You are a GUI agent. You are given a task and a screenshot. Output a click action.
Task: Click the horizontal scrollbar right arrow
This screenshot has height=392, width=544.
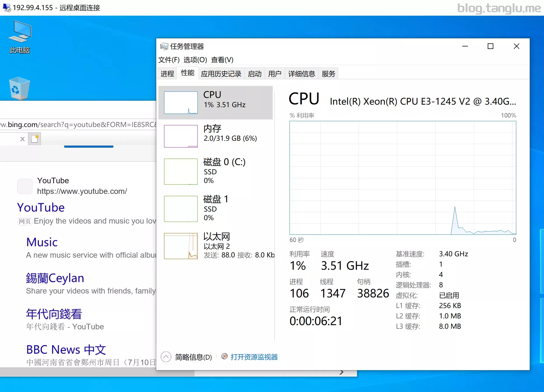coord(341,372)
